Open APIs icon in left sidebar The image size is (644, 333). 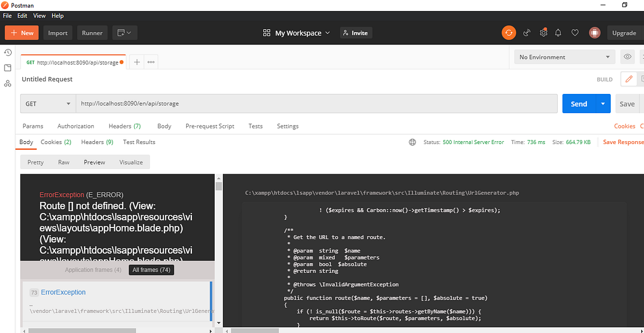[8, 83]
